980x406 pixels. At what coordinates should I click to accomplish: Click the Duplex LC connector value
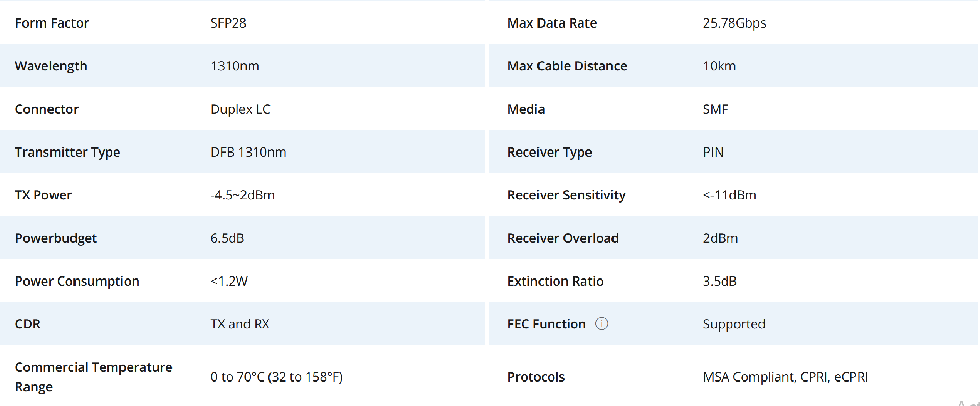point(240,109)
